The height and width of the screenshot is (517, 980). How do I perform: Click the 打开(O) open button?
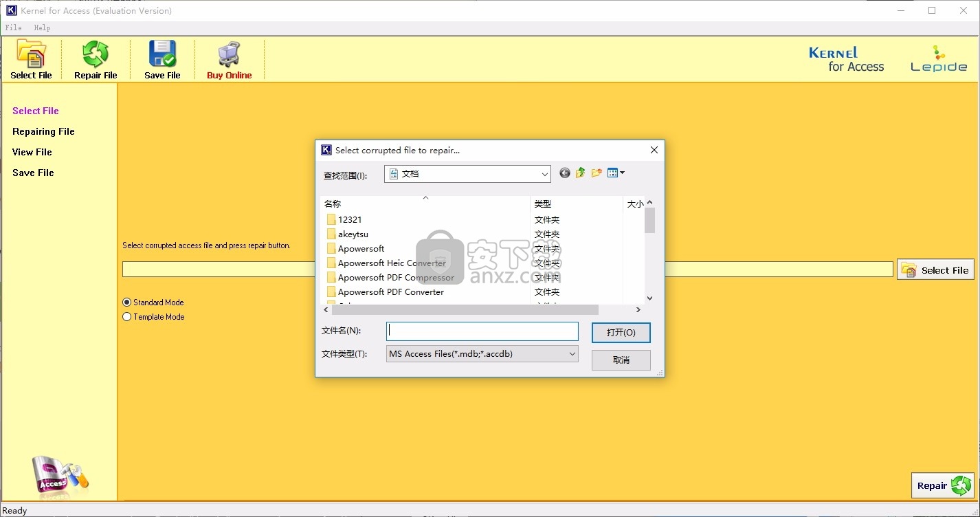pyautogui.click(x=621, y=333)
